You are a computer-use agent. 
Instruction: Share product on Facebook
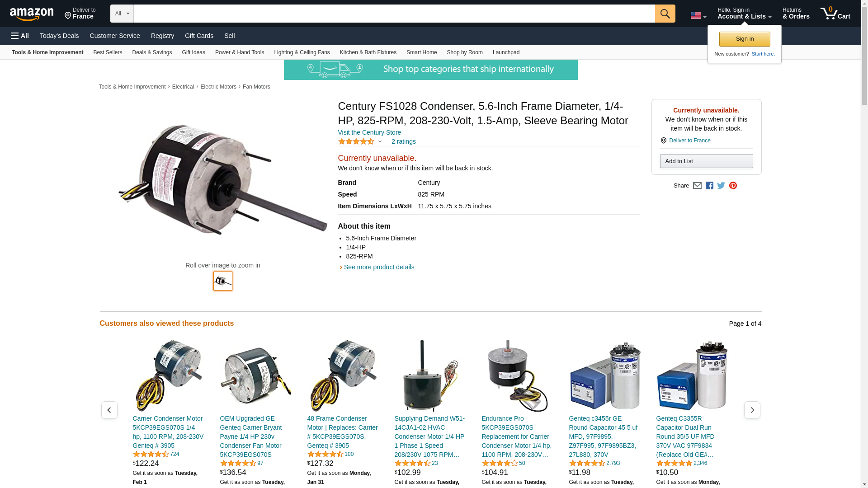click(x=709, y=186)
